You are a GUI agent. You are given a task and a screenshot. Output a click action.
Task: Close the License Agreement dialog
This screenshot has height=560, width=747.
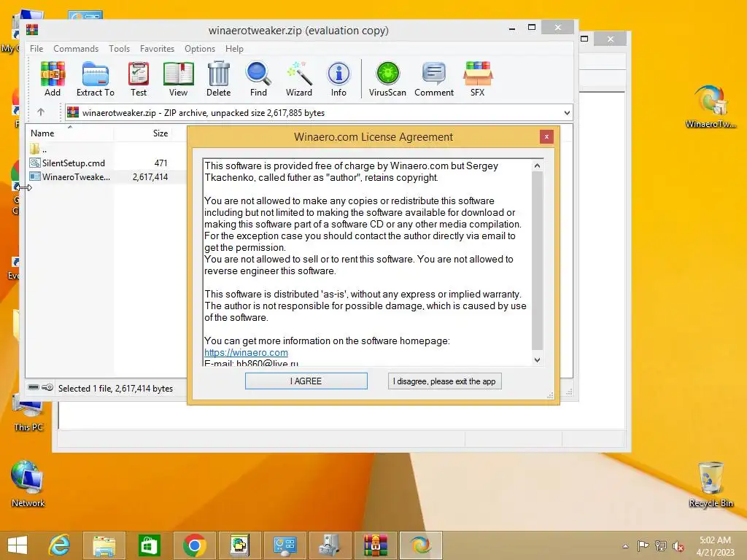pyautogui.click(x=546, y=136)
